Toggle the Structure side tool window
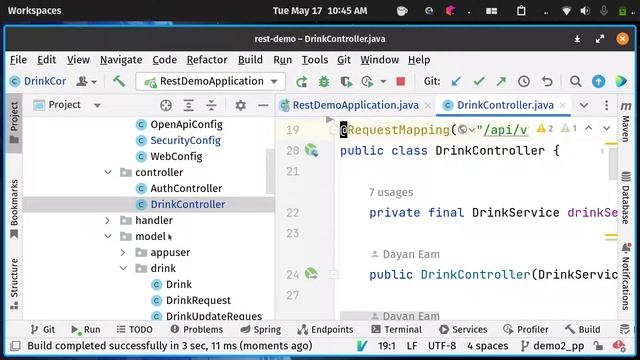Image resolution: width=640 pixels, height=360 pixels. click(14, 284)
